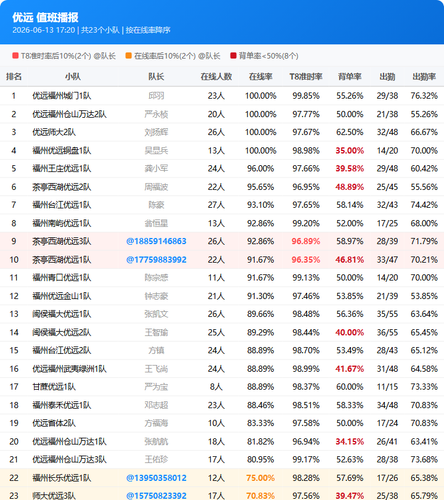Select team name 福州台江优远1队

click(62, 205)
